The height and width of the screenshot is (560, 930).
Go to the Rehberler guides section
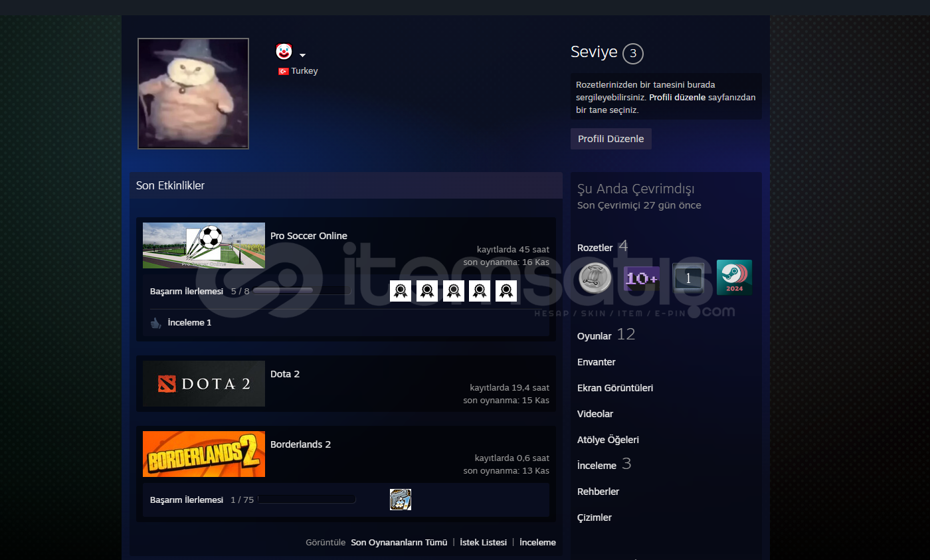click(599, 492)
